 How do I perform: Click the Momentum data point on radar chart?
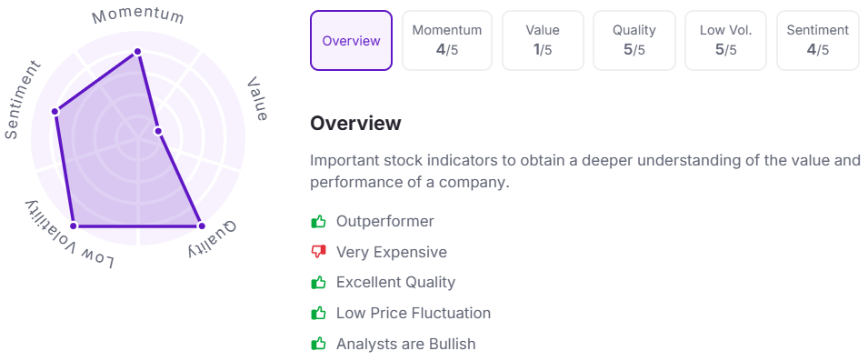[x=138, y=52]
